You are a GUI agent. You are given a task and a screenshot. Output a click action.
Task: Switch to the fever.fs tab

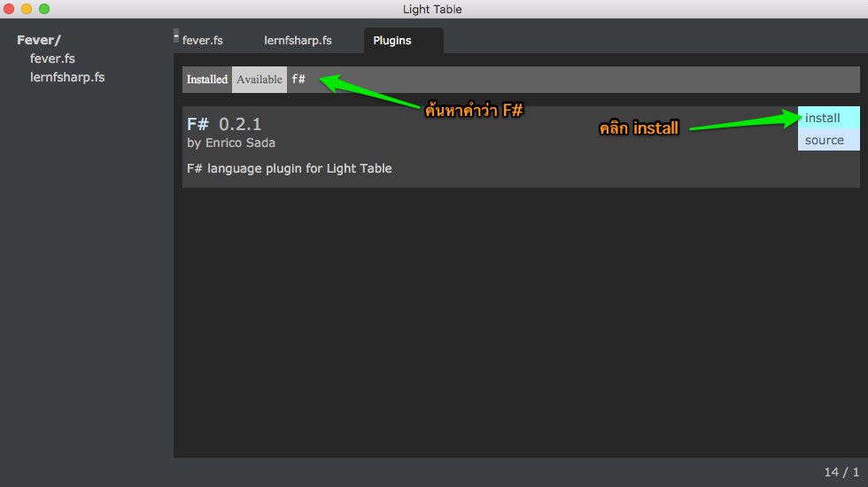tap(203, 41)
